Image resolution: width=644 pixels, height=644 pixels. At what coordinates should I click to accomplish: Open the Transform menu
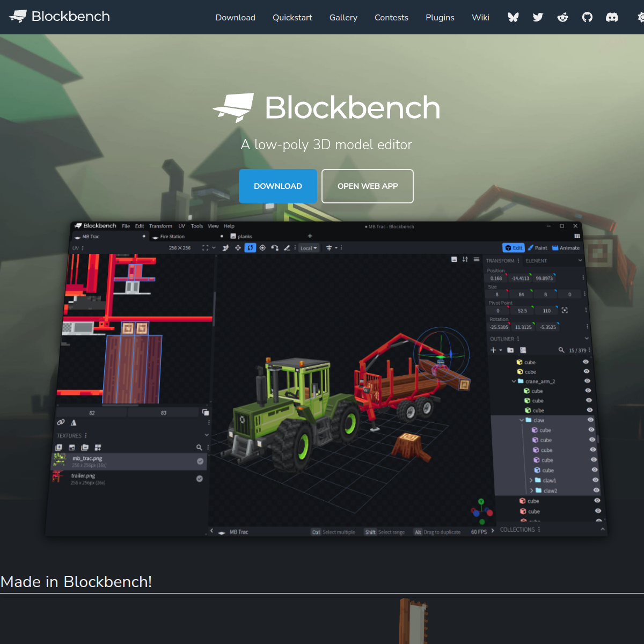coord(162,226)
